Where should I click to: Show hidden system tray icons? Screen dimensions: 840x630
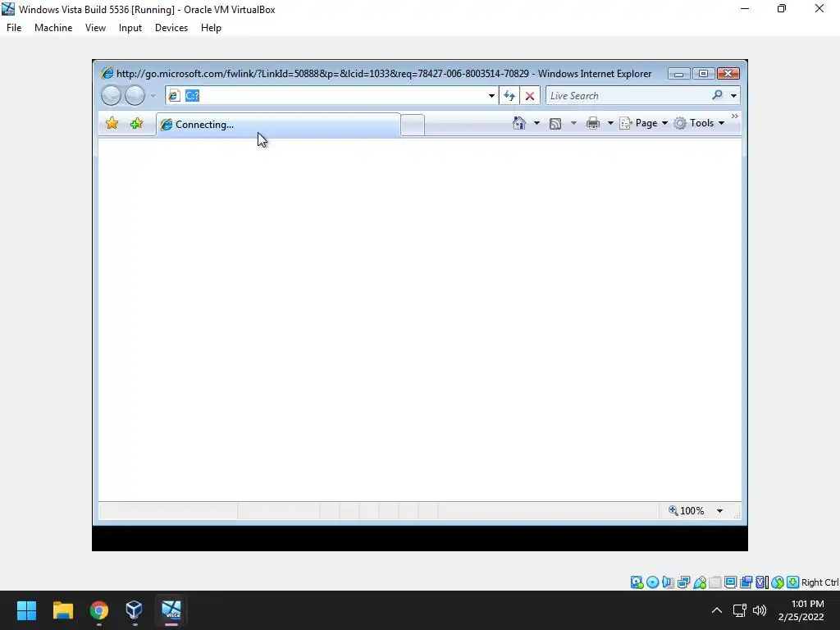click(717, 610)
